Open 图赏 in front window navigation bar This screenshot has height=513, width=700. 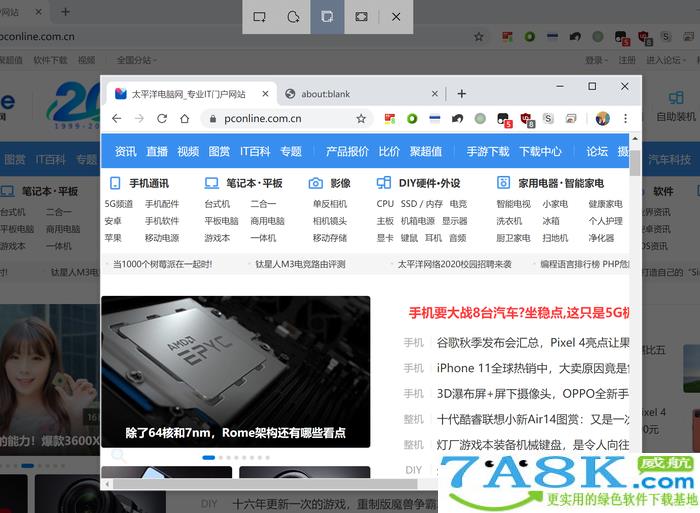(x=219, y=151)
